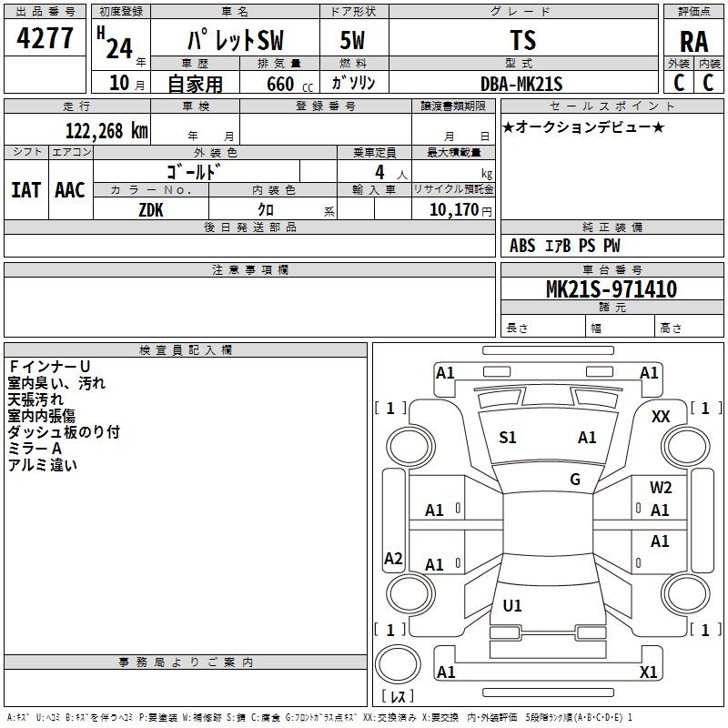Select model code DBA-MK21S
This screenshot has height=728, width=728.
coord(521,84)
